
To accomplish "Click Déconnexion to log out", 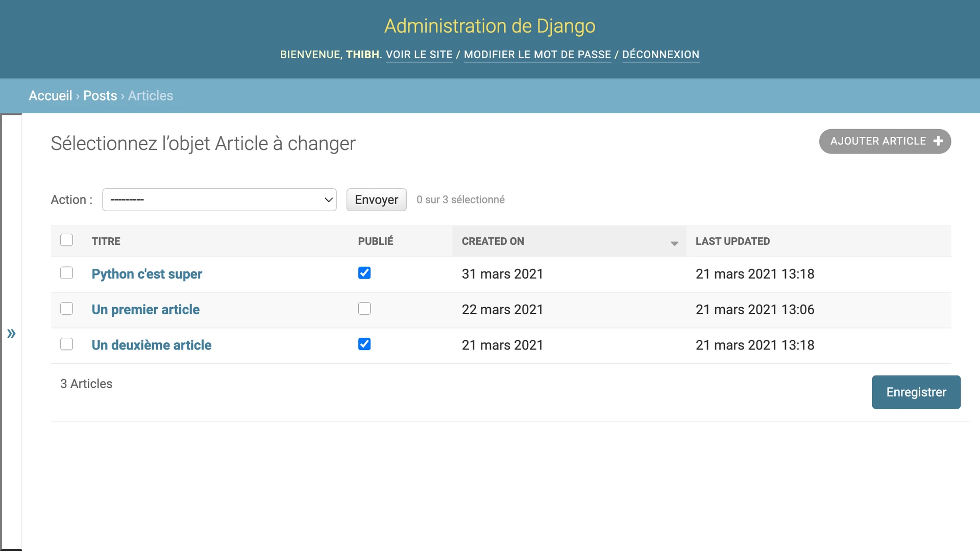I will [x=661, y=55].
